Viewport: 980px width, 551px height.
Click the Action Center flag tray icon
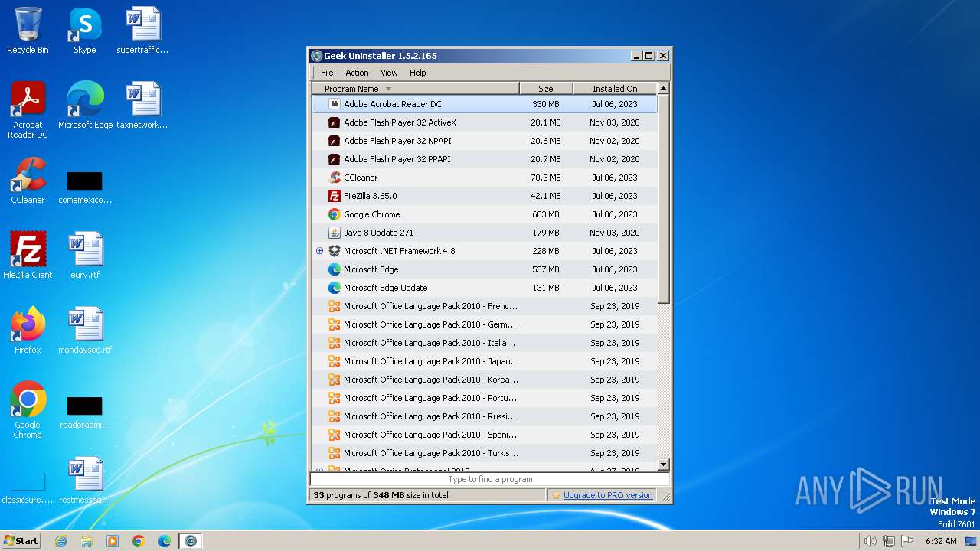click(x=908, y=541)
